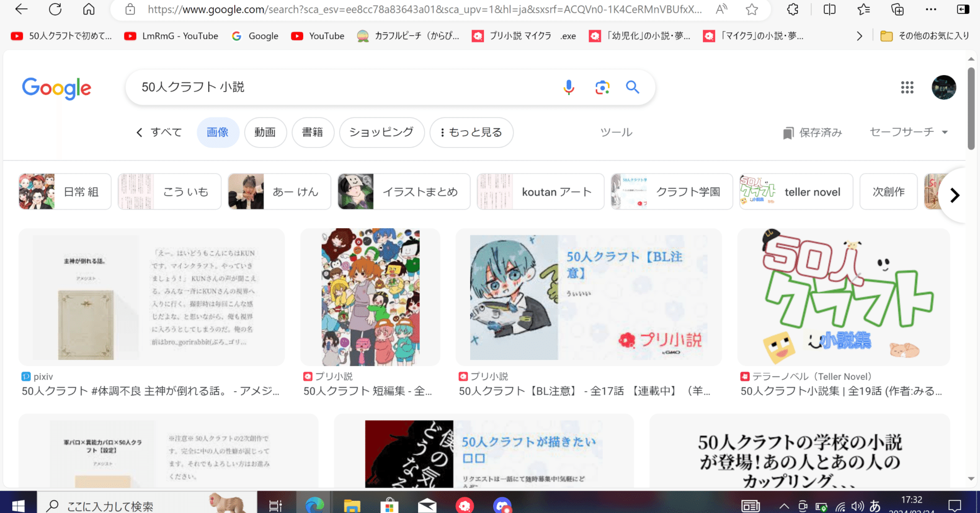Open Collections in the browser toolbar

coord(897,9)
